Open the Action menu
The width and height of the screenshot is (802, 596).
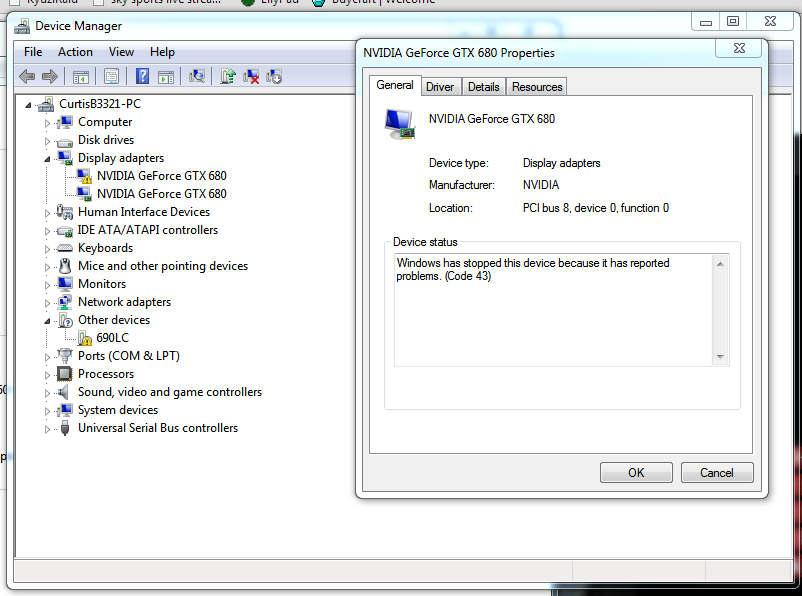point(75,52)
